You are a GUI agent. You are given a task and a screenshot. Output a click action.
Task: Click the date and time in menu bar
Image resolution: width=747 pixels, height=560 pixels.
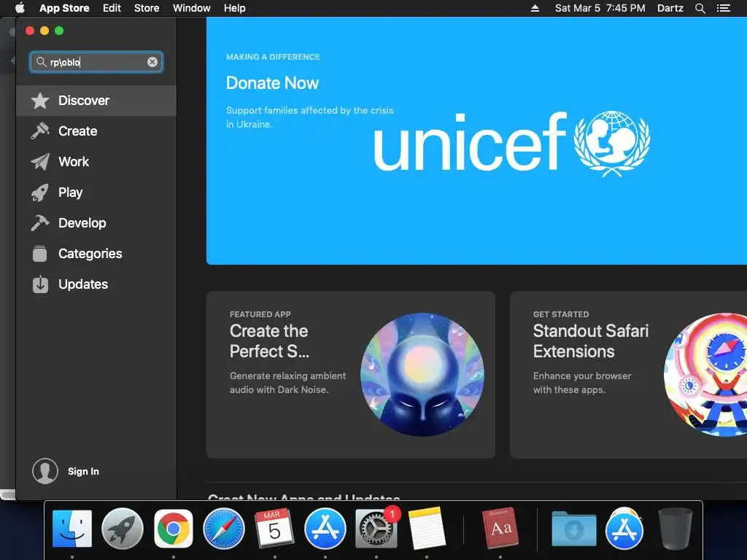(x=600, y=8)
